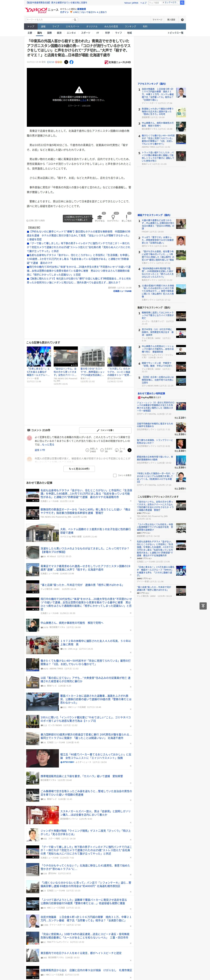Open the 購入履歴 link
Viewport: 210px width, 980px height.
171,20
